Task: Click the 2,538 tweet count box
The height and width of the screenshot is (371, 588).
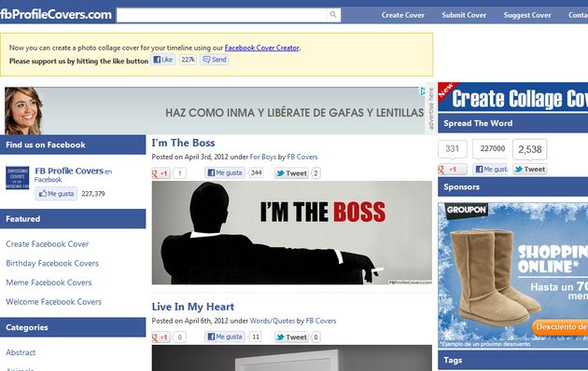Action: point(530,149)
